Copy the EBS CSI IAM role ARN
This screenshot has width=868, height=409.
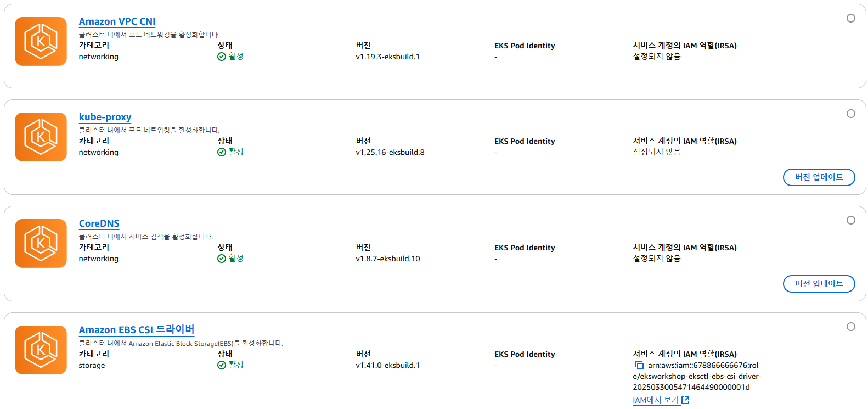coord(639,365)
